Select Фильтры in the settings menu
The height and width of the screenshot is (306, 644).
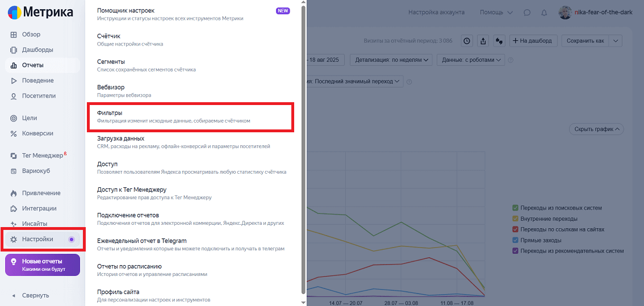point(190,117)
